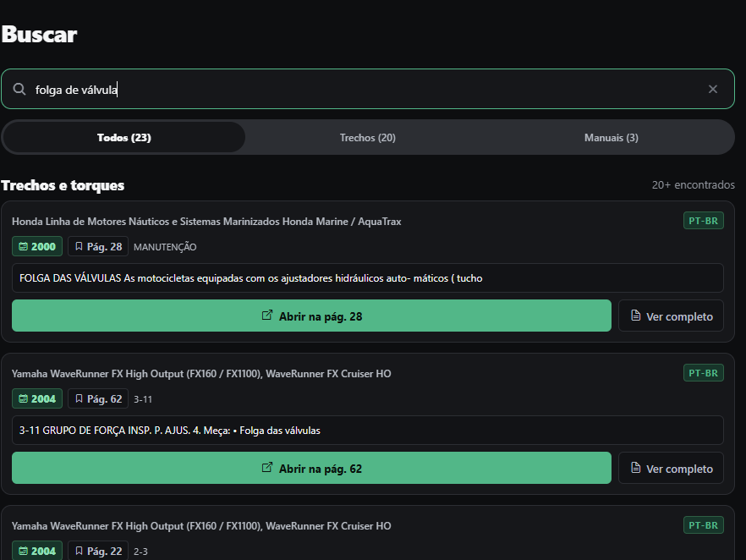Click calendar icon in 2000 badge

pyautogui.click(x=24, y=246)
